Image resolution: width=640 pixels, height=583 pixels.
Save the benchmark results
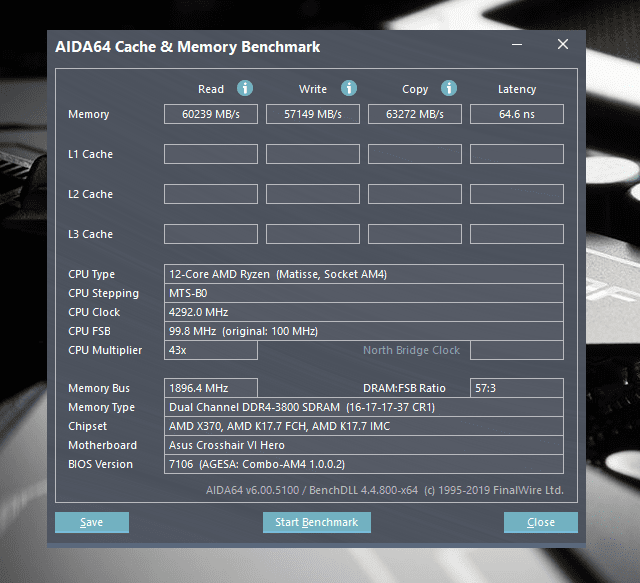(x=92, y=522)
